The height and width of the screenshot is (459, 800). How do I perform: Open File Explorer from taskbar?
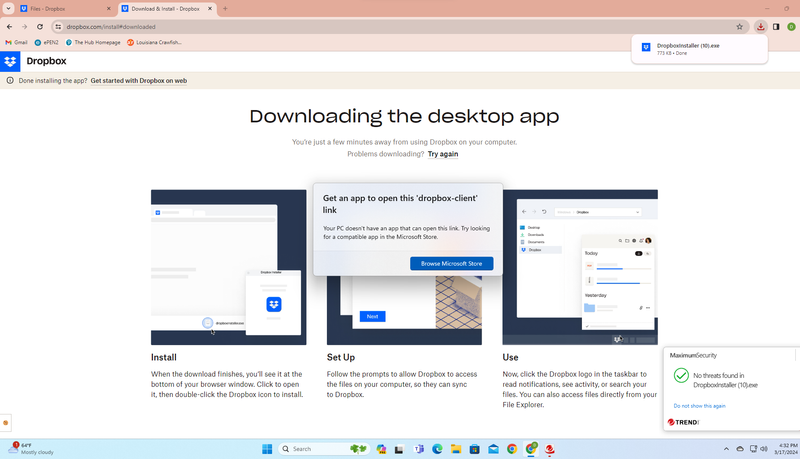click(456, 449)
